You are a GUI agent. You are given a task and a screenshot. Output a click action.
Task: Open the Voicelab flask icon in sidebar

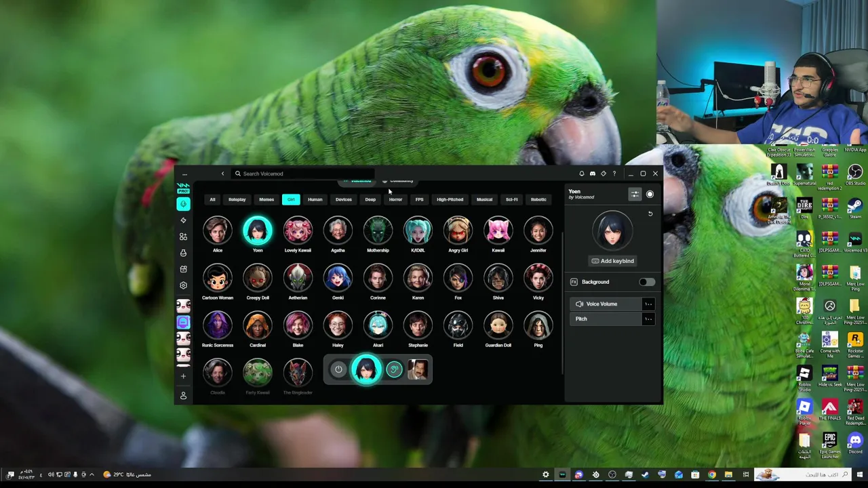point(183,253)
